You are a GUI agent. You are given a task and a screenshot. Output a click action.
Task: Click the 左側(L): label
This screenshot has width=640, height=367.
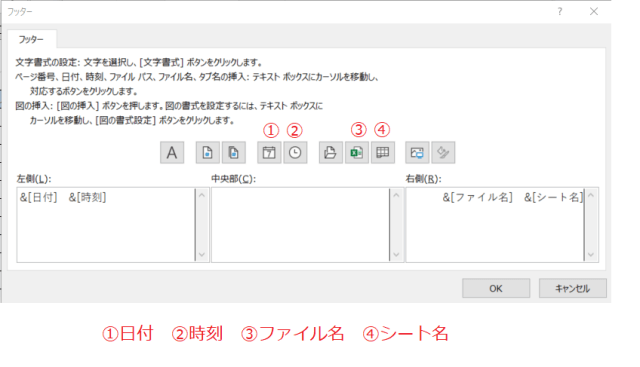[x=34, y=179]
